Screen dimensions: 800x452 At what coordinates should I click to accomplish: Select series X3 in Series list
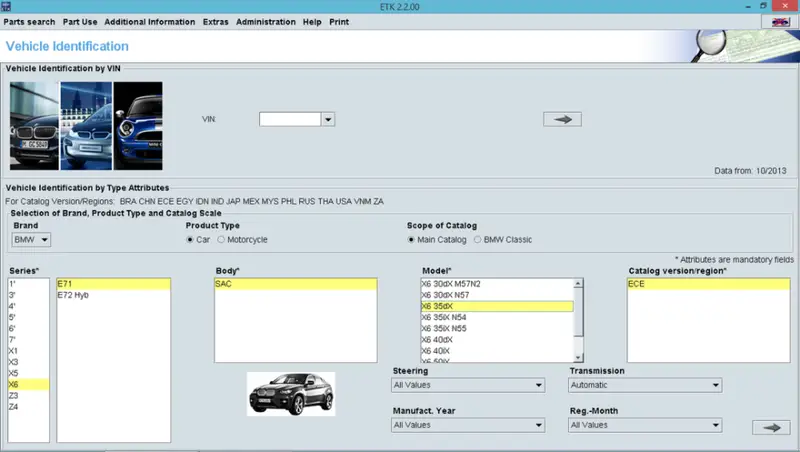[x=29, y=362]
